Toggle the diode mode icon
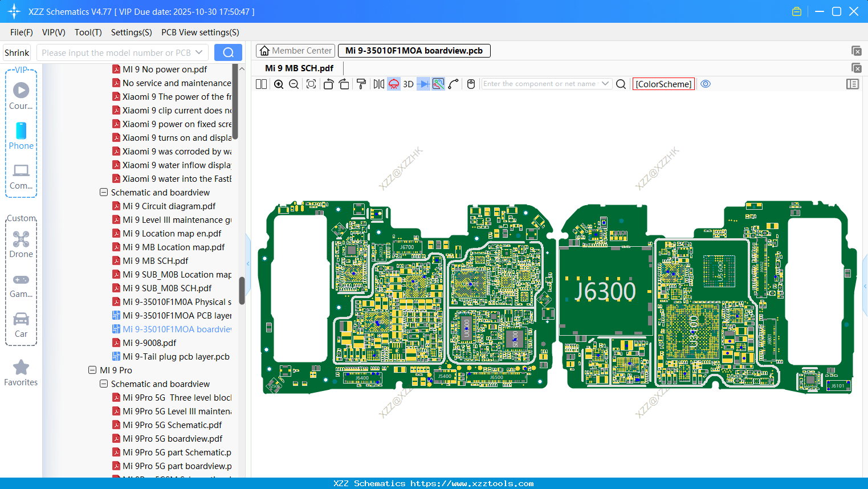The width and height of the screenshot is (868, 489). pos(423,84)
